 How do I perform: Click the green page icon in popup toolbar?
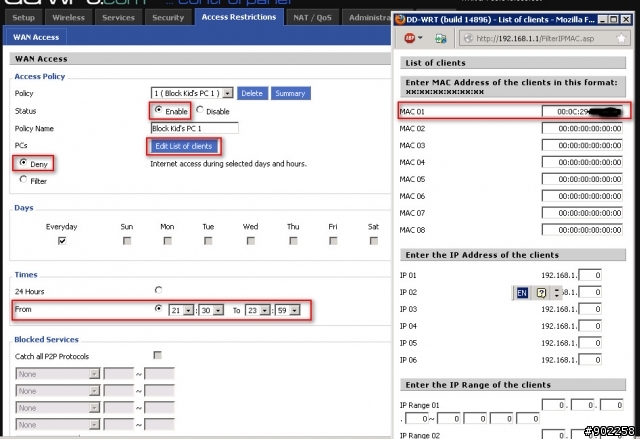coord(440,39)
